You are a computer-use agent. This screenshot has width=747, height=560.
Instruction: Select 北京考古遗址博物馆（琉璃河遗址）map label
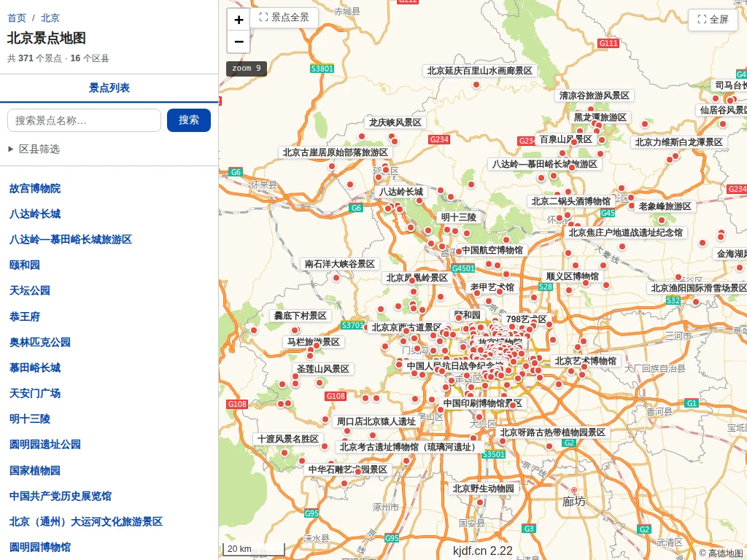click(x=409, y=447)
